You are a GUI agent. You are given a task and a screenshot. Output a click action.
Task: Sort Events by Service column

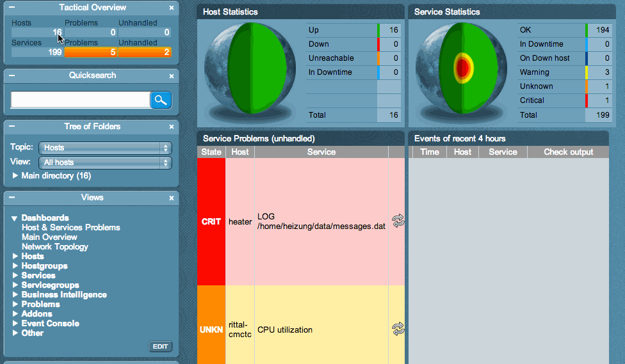(x=503, y=152)
